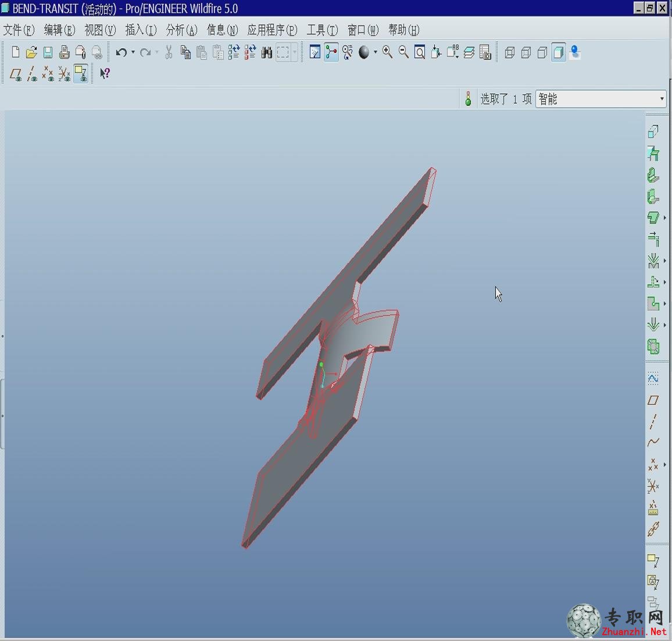The image size is (672, 641).
Task: Create a datum curve from right toolbar
Action: point(653,442)
